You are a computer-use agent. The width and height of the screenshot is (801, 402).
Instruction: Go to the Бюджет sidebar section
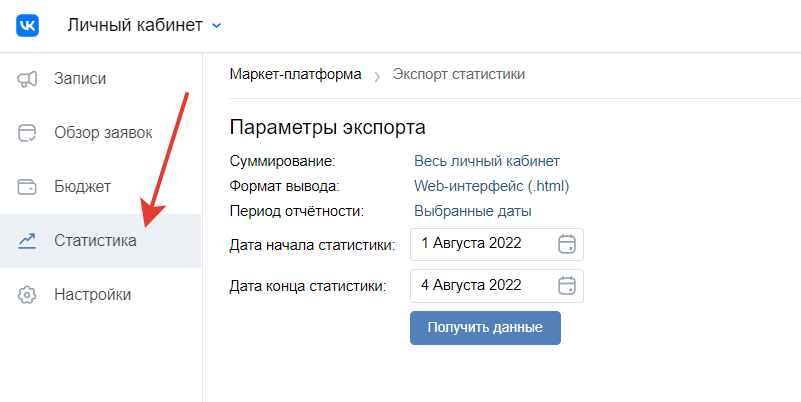[x=82, y=187]
